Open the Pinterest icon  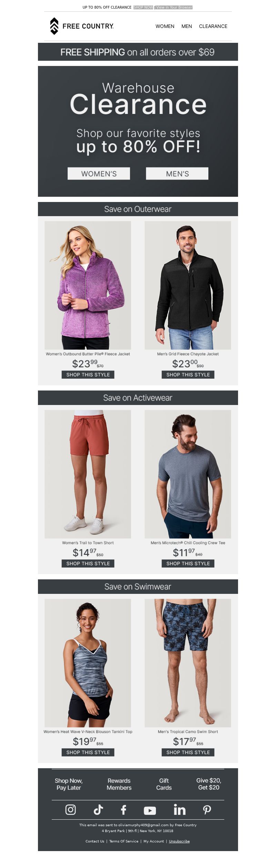(207, 810)
